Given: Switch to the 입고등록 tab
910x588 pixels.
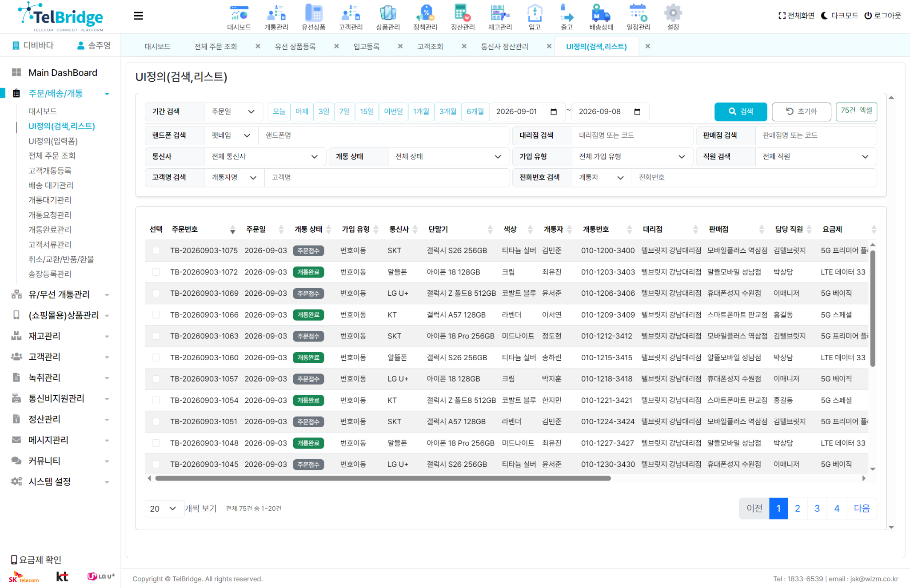Looking at the screenshot, I should click(366, 46).
